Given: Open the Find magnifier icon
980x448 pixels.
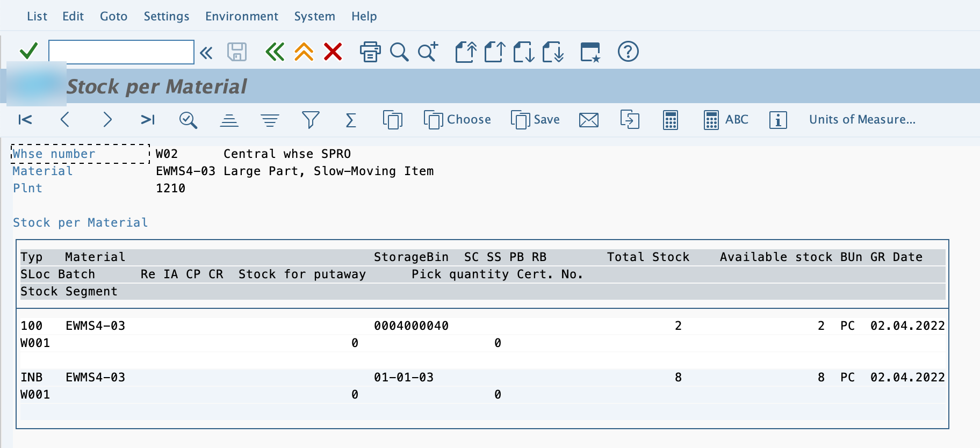Looking at the screenshot, I should (x=399, y=52).
